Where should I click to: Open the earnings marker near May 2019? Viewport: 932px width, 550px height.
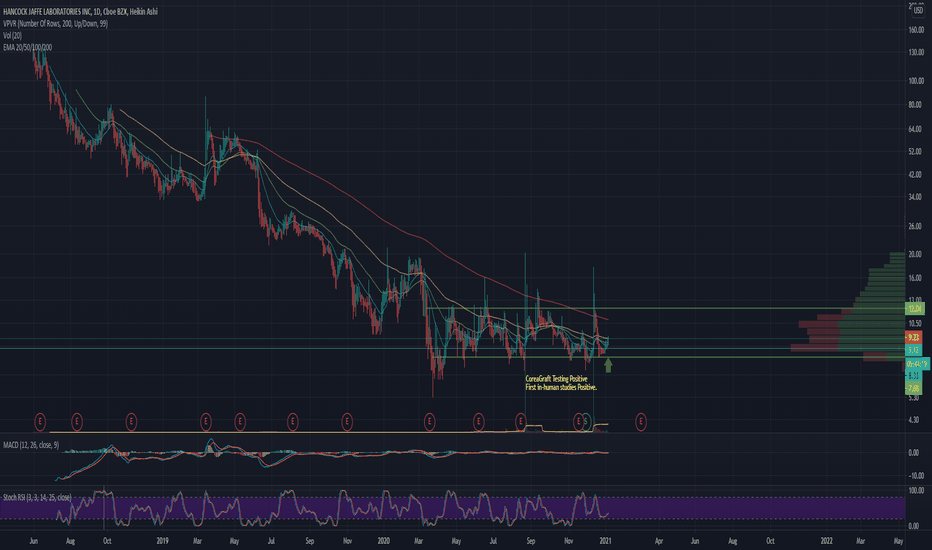pyautogui.click(x=240, y=422)
